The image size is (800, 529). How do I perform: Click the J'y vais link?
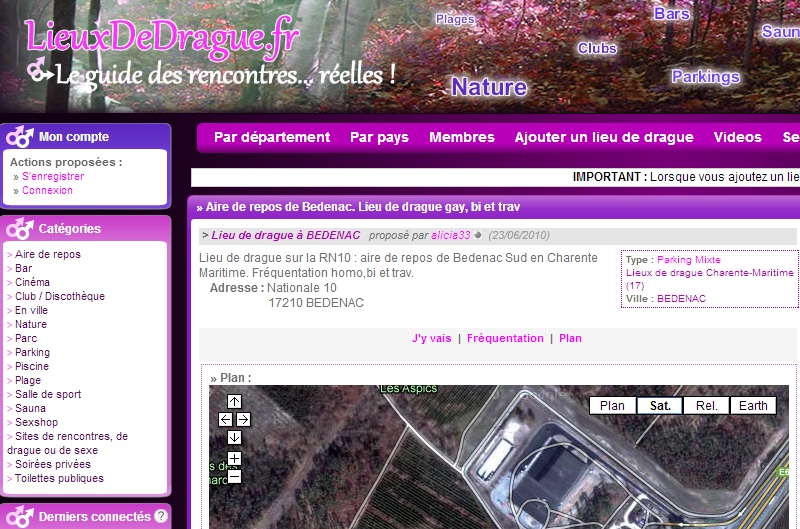pos(432,338)
